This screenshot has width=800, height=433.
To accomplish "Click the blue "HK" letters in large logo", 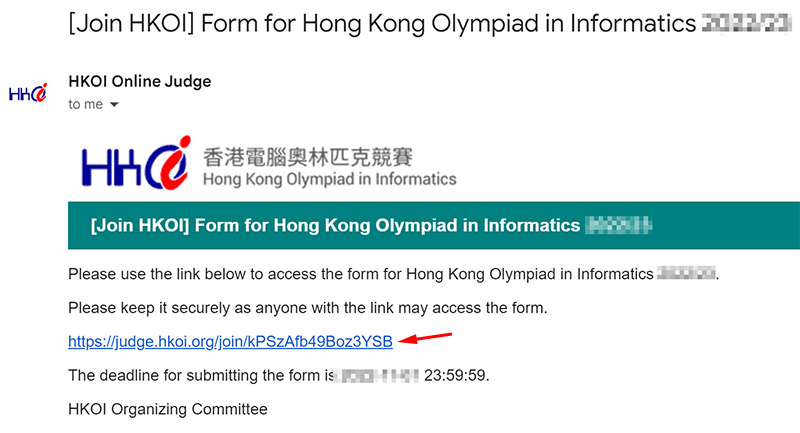I will click(x=111, y=166).
